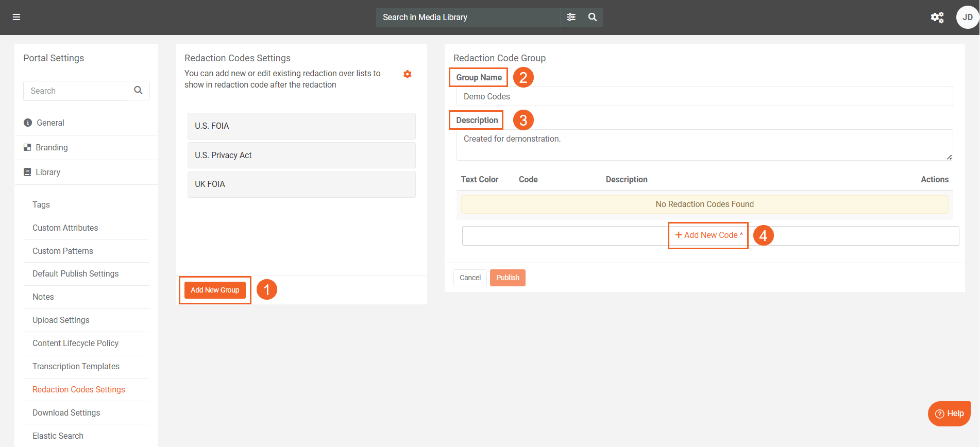Click the Description textarea
The height and width of the screenshot is (447, 980).
704,145
